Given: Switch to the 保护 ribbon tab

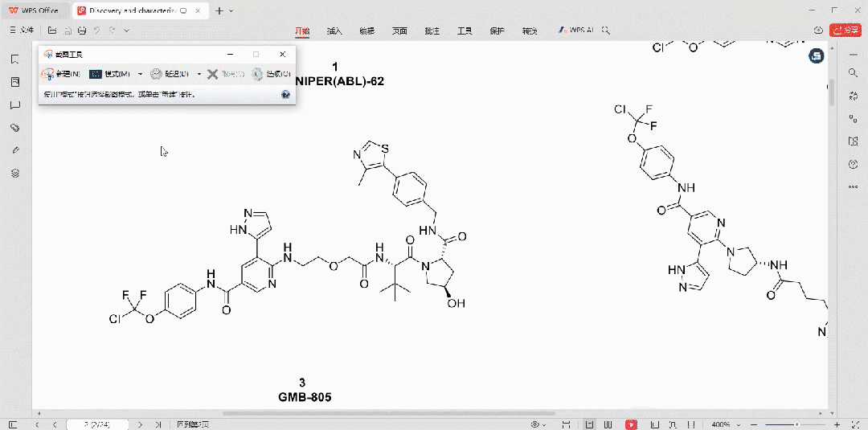Looking at the screenshot, I should [497, 31].
